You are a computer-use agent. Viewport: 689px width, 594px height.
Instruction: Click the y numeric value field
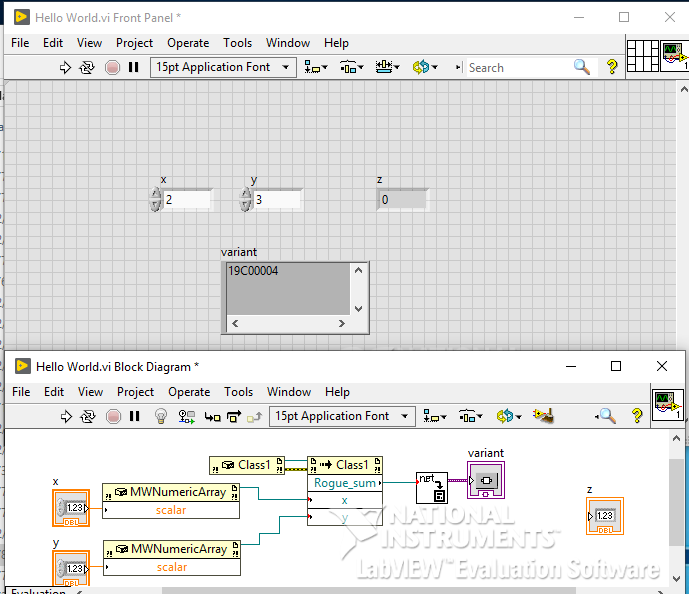(x=277, y=199)
